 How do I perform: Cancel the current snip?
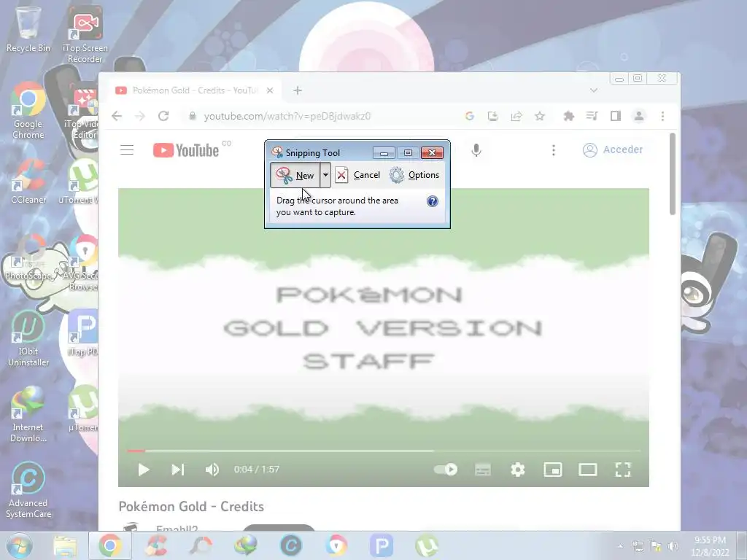(x=357, y=175)
